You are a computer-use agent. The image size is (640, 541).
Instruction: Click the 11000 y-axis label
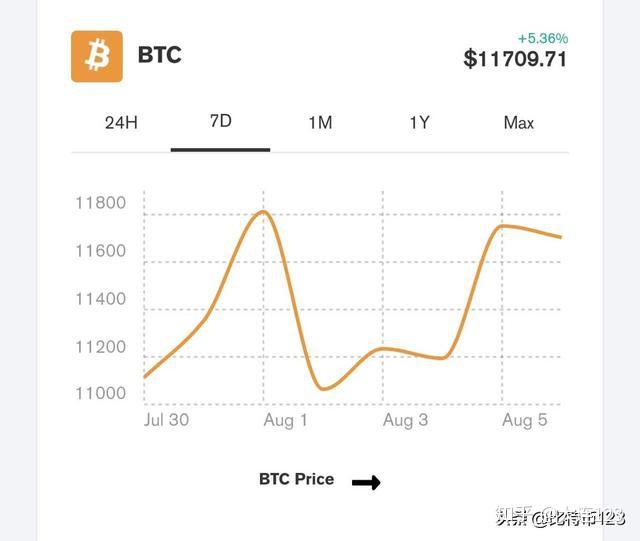pos(100,394)
